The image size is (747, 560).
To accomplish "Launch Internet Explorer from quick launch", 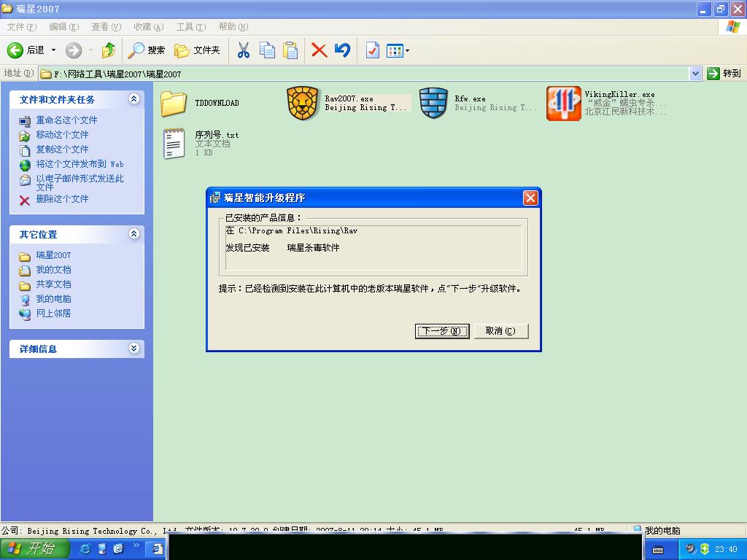I will pyautogui.click(x=85, y=549).
